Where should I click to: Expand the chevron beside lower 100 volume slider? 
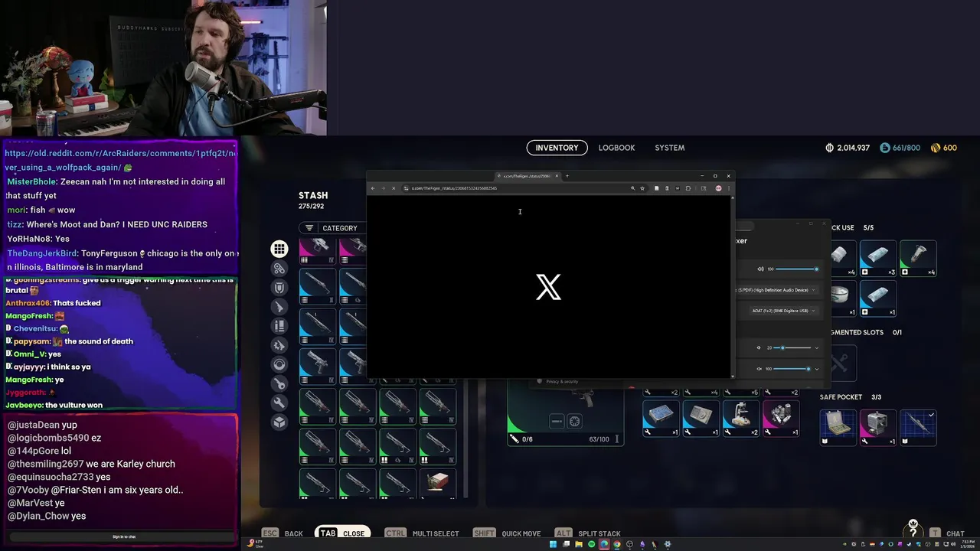pos(816,369)
